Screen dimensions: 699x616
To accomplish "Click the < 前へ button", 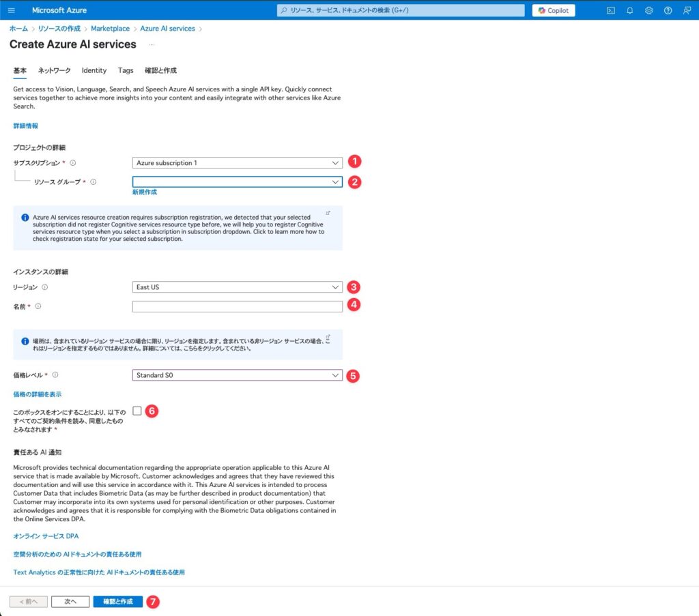I will [29, 602].
